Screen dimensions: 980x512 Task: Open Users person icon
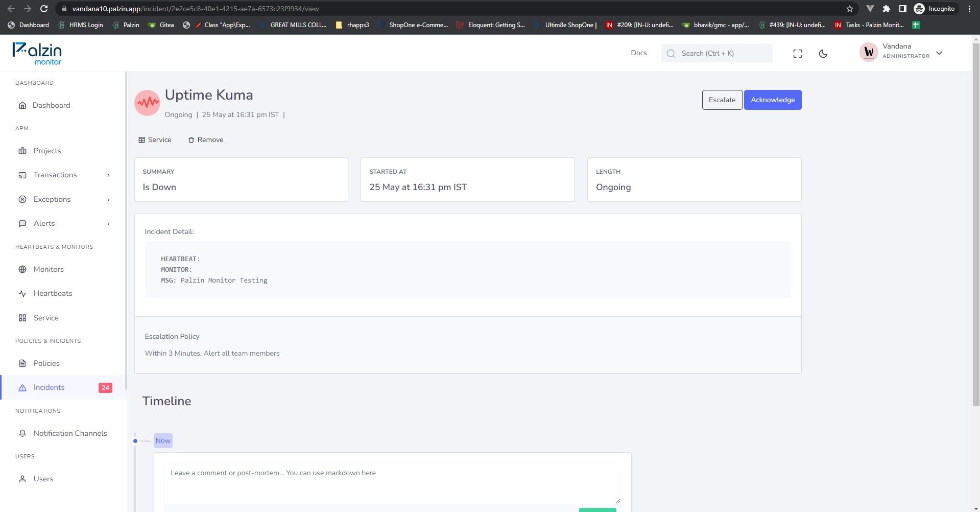(x=22, y=479)
